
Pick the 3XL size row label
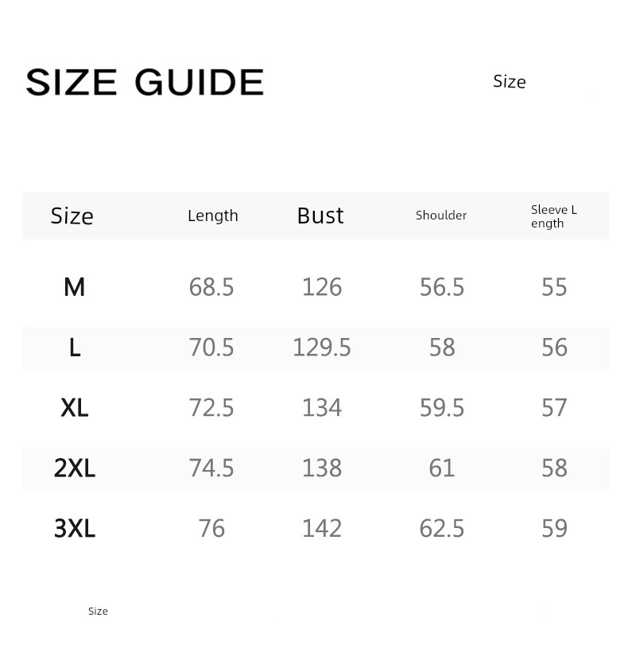[x=75, y=529]
